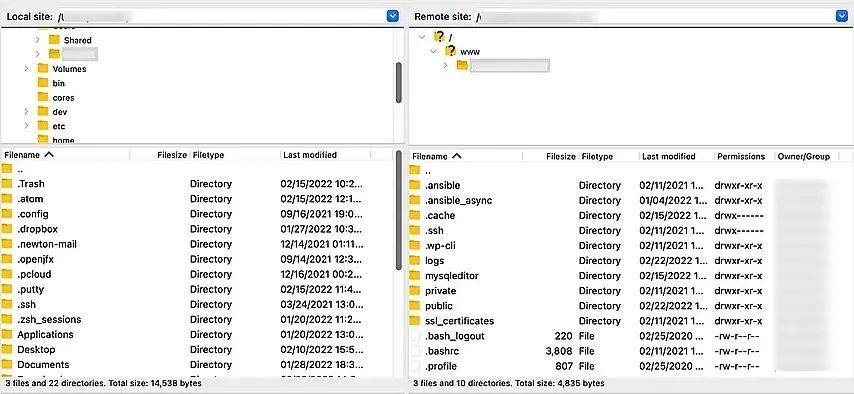Click the local directory tree scrollbar
The height and width of the screenshot is (394, 854).
tap(399, 82)
